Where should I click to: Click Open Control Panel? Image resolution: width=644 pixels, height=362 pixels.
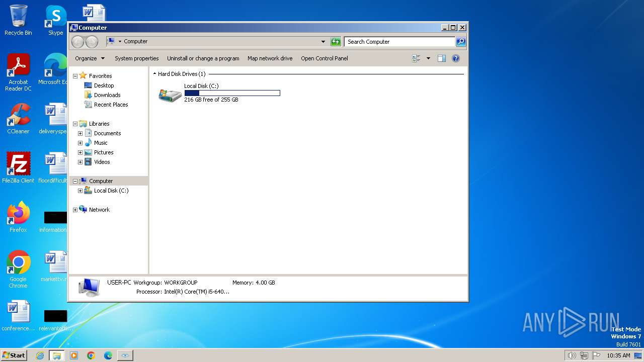coord(325,58)
